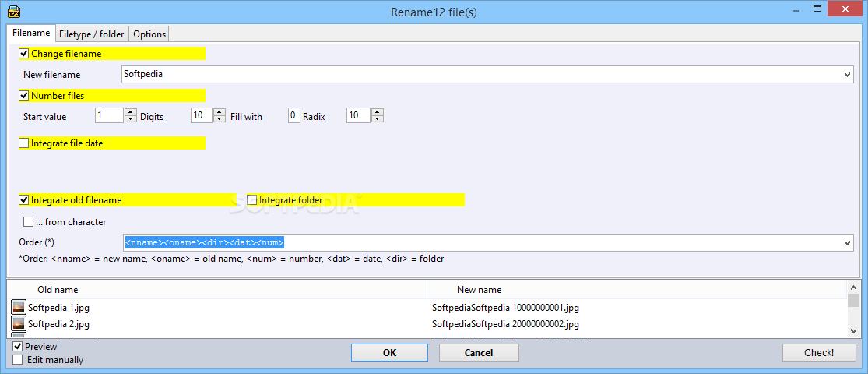This screenshot has width=868, height=374.
Task: Enable the Edit manually checkbox
Action: tap(18, 360)
